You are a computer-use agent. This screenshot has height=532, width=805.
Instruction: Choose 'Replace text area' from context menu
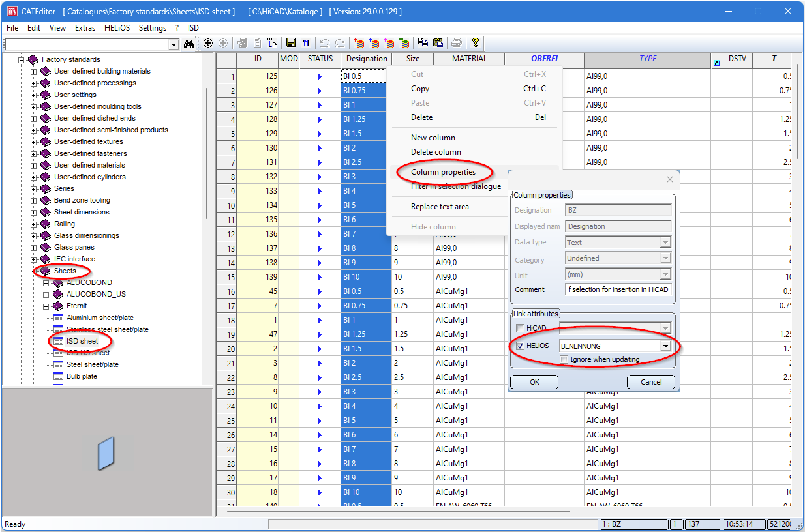coord(440,207)
